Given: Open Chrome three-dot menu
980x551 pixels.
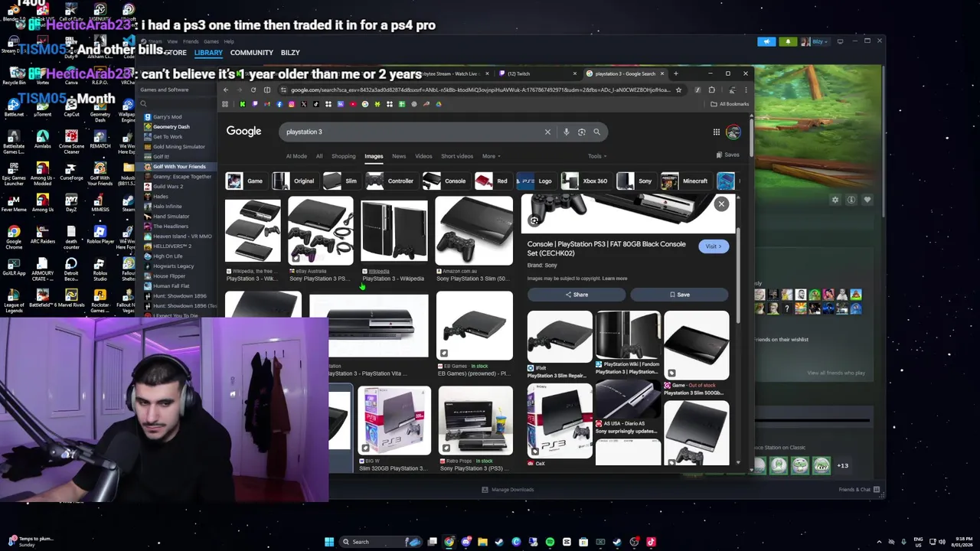Looking at the screenshot, I should point(746,90).
